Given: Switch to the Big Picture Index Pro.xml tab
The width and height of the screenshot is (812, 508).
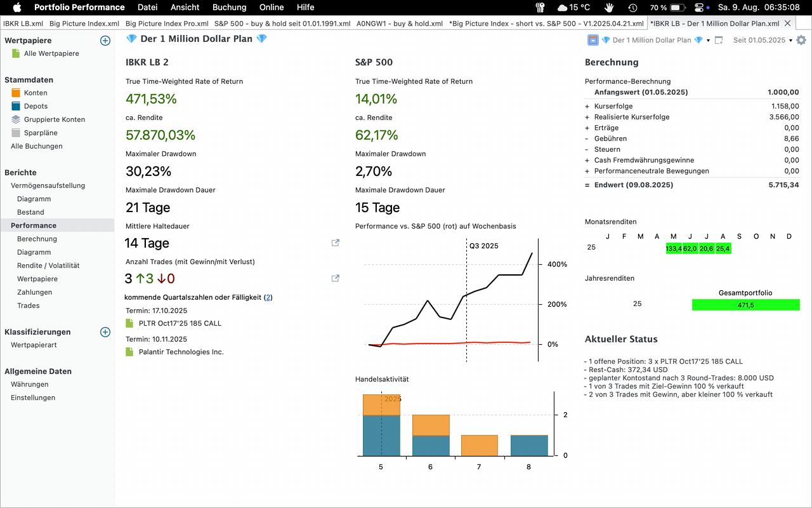Looking at the screenshot, I should (x=167, y=23).
